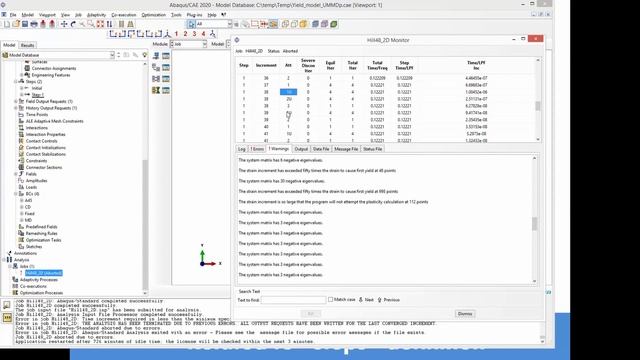Screen dimensions: 640x360
Task: Switch to the Errors tab in monitor
Action: click(x=257, y=149)
